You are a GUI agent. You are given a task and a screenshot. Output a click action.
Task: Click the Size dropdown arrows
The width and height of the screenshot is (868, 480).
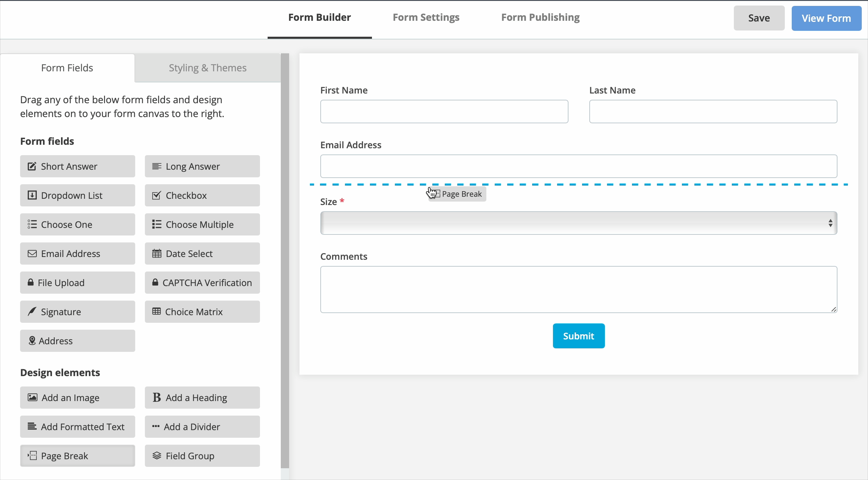click(x=831, y=223)
